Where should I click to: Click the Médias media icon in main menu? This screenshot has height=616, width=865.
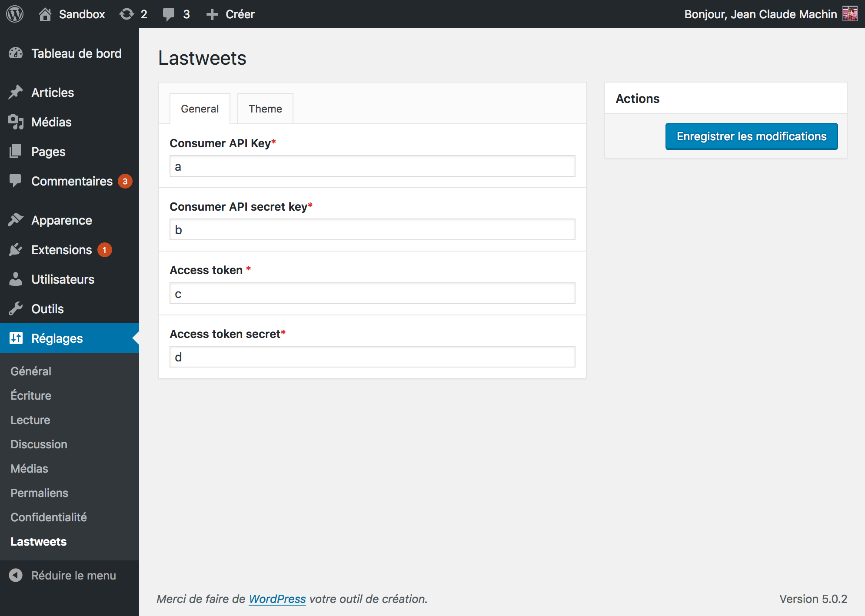16,122
